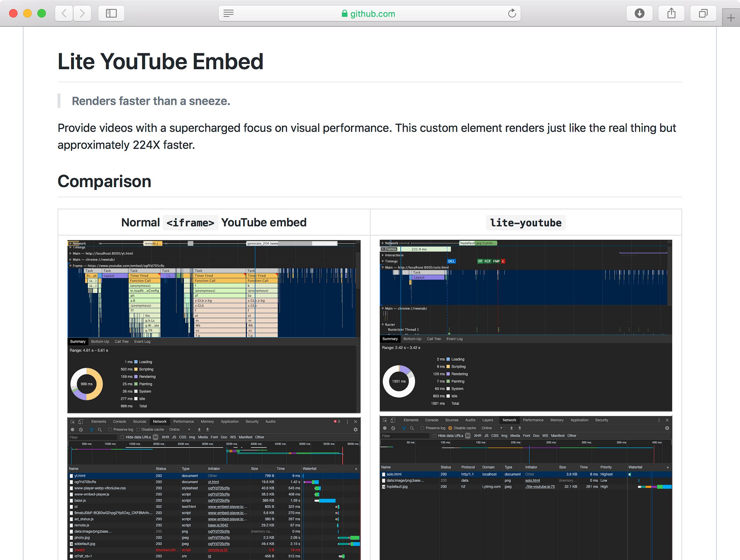The width and height of the screenshot is (740, 560).
Task: Open the Layers tab in right DevTools
Action: tap(488, 420)
